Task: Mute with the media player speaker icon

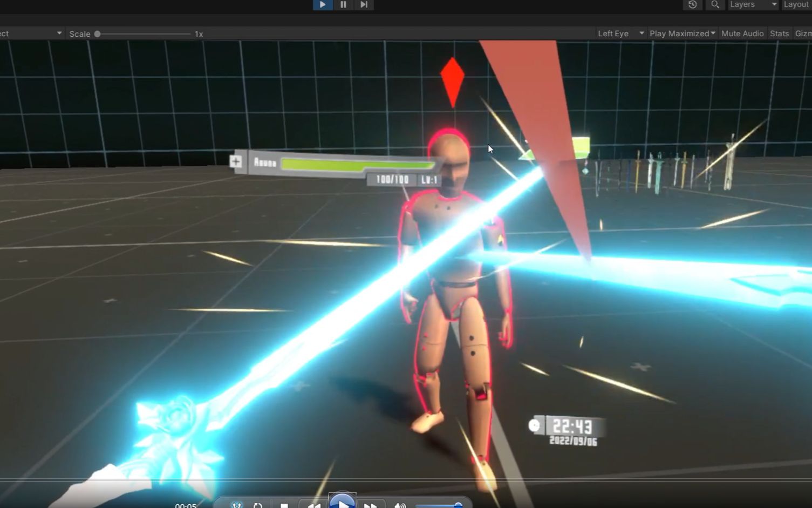Action: (x=400, y=505)
